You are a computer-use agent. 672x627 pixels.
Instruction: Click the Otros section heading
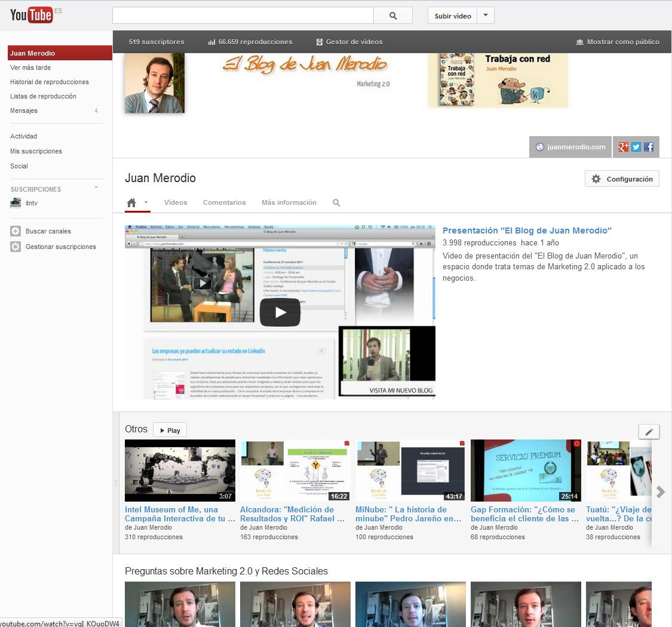tap(136, 429)
